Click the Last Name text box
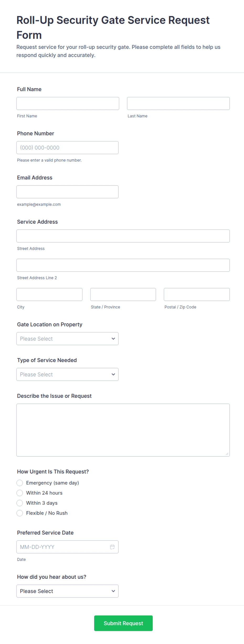Screen dimensions: 244x644 coord(178,103)
